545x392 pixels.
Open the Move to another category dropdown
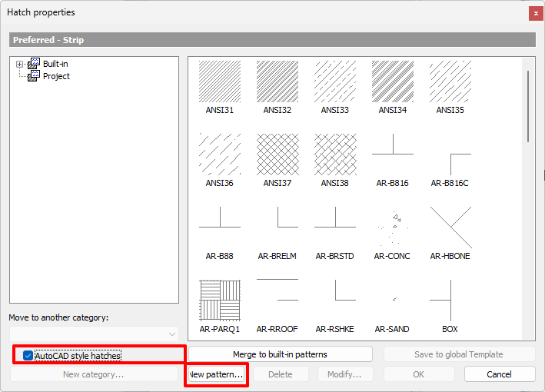pos(94,334)
